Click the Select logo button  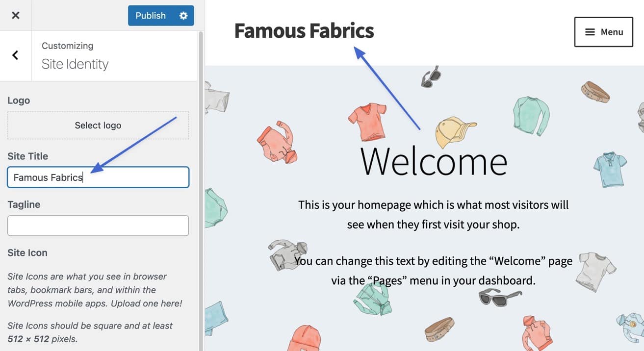tap(98, 125)
